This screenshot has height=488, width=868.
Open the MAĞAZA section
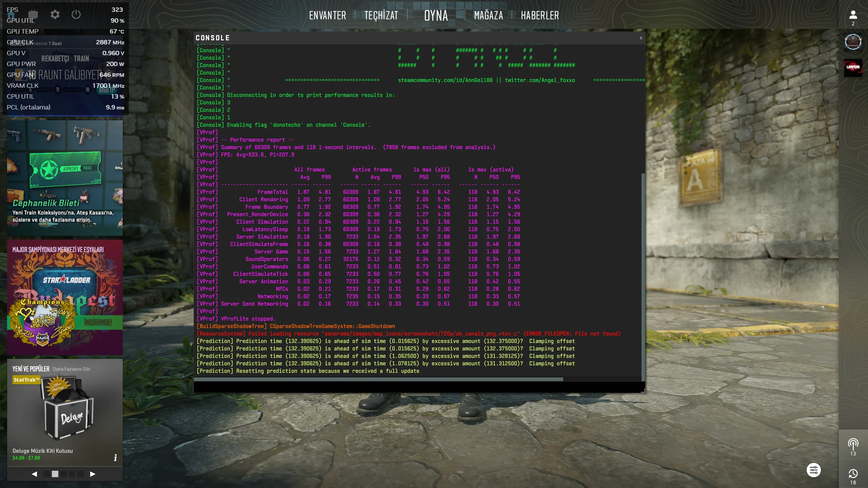(488, 15)
